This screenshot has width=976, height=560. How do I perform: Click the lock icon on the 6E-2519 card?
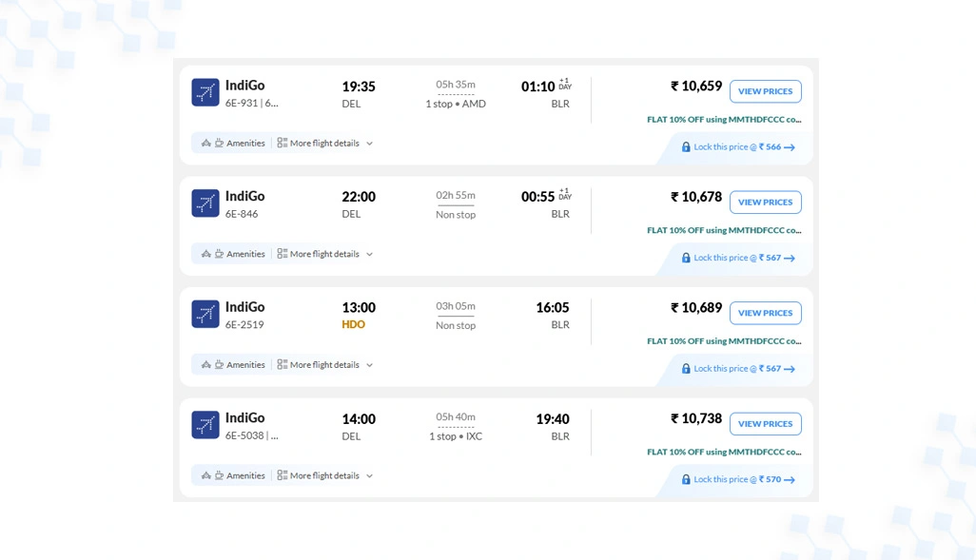(x=686, y=368)
